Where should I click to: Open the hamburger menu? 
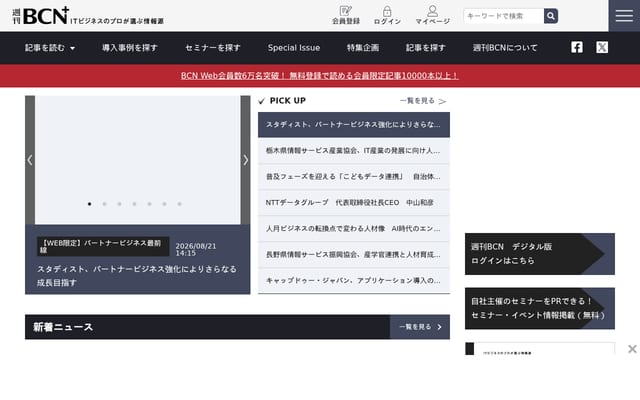click(624, 16)
